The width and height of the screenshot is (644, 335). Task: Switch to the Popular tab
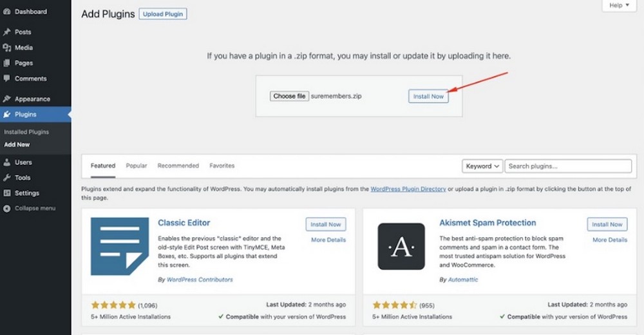pos(137,166)
